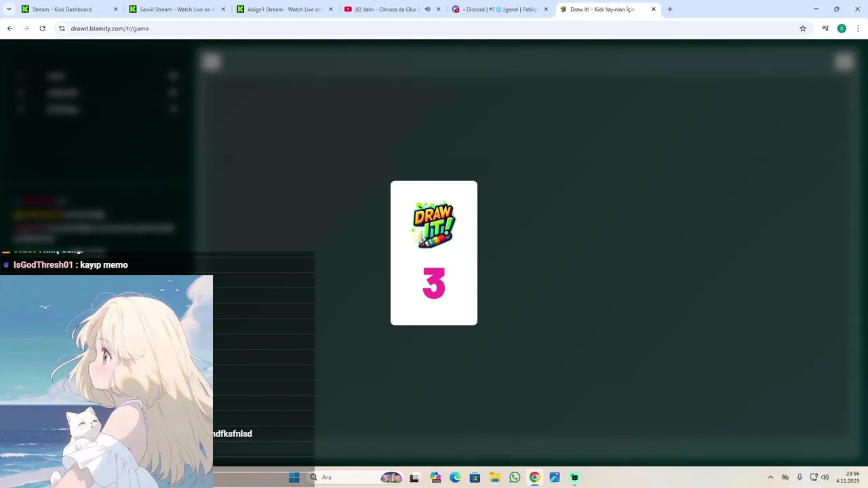
Task: Open Microsoft Edge from the taskbar
Action: pyautogui.click(x=455, y=477)
